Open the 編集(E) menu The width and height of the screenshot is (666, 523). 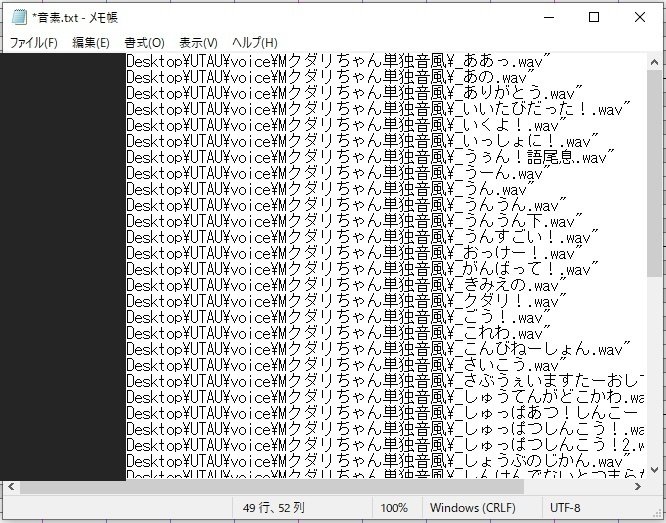[x=91, y=43]
